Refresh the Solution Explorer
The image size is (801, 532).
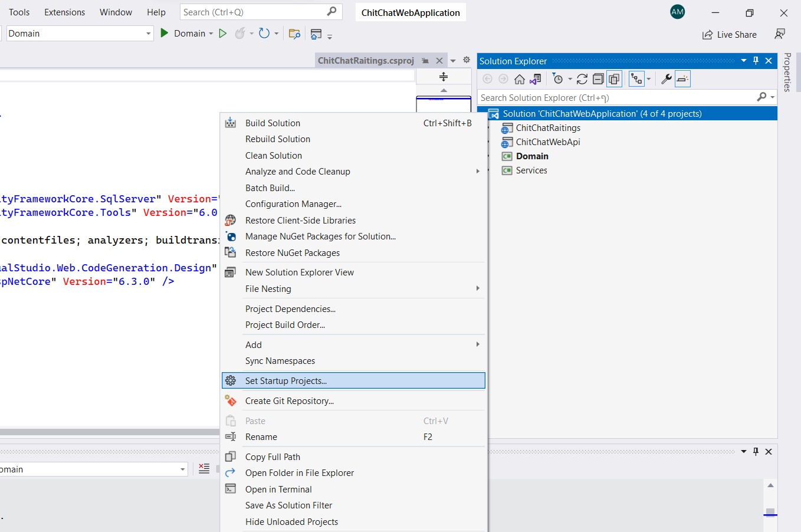582,78
